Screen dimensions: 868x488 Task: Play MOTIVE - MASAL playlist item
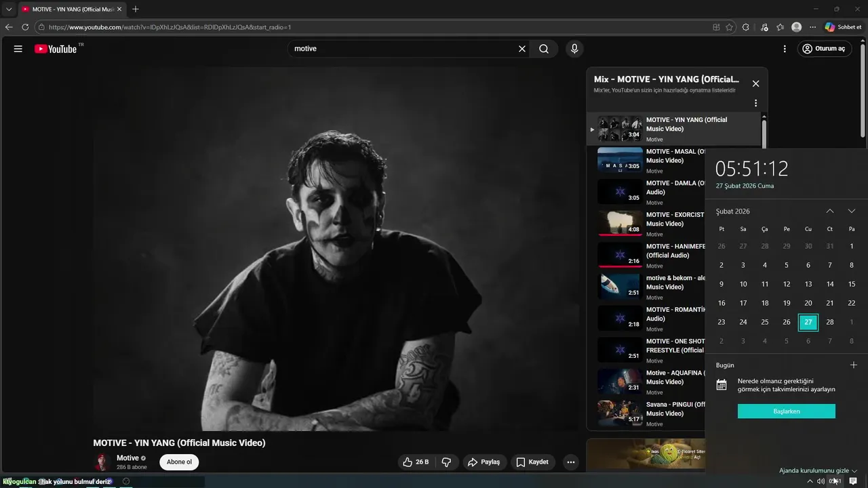(646, 161)
